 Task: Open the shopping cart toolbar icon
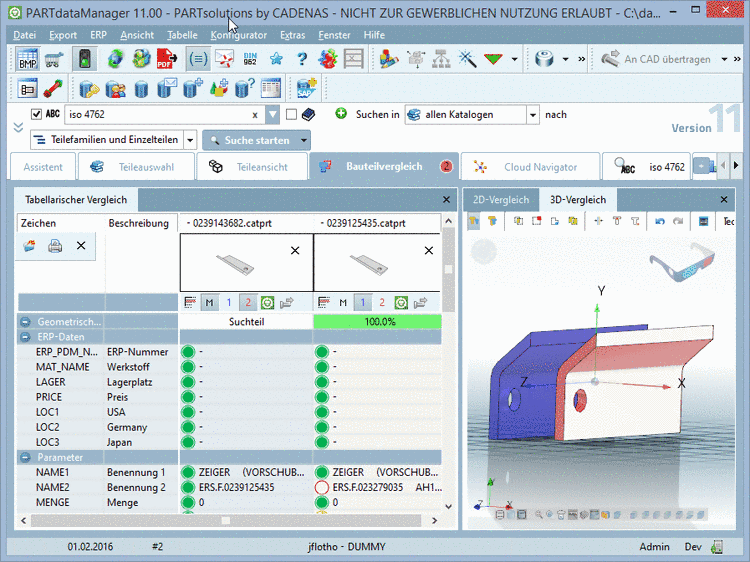coord(54,60)
